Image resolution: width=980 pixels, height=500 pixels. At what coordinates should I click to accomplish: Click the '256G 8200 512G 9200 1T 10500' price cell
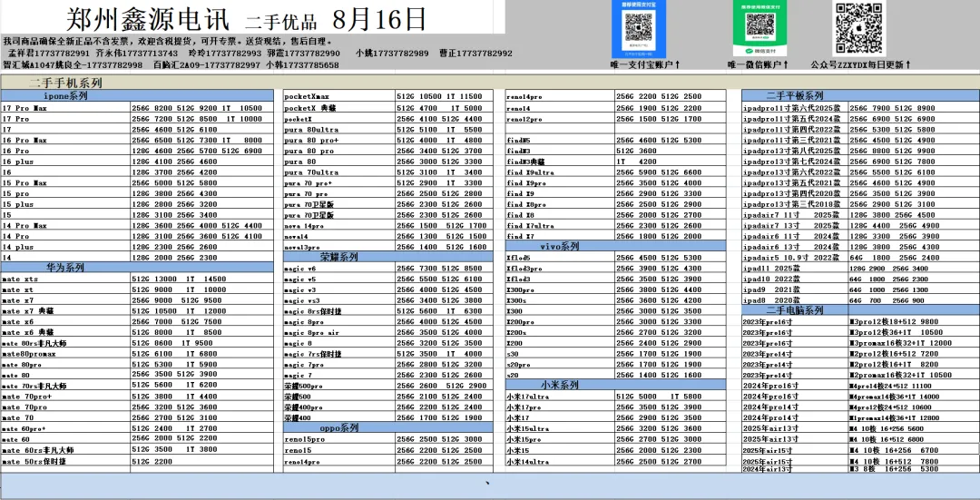coord(201,107)
